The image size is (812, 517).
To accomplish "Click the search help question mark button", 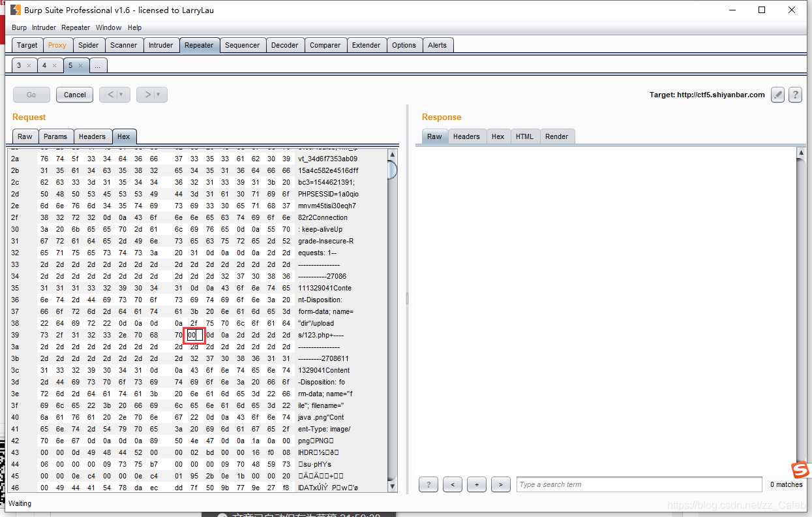I will click(x=429, y=484).
